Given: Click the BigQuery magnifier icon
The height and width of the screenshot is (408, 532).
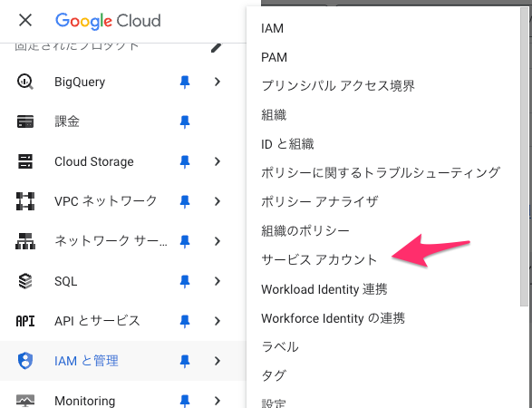Looking at the screenshot, I should coord(25,82).
